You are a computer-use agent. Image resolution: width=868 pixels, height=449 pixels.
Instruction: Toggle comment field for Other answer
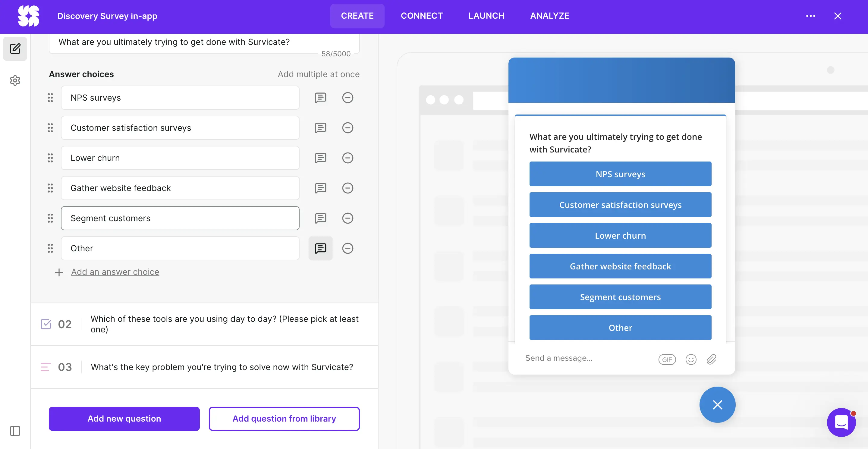(x=320, y=248)
